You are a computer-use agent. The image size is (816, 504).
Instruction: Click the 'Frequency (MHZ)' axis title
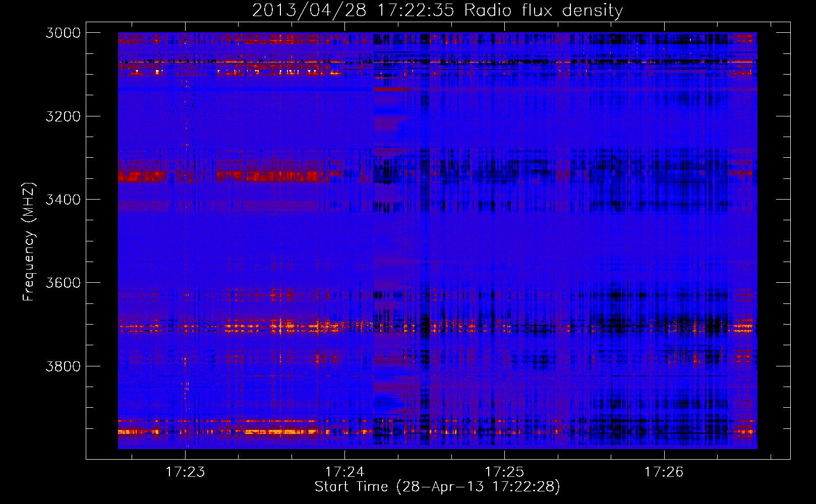[29, 242]
